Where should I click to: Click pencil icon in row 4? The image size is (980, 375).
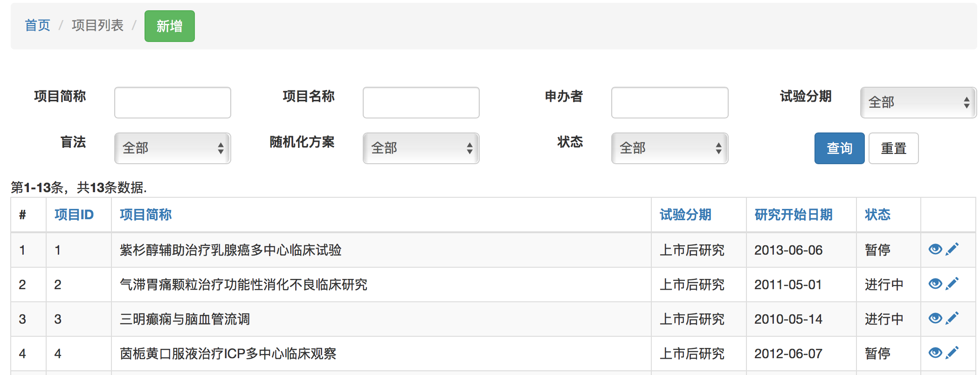click(952, 353)
